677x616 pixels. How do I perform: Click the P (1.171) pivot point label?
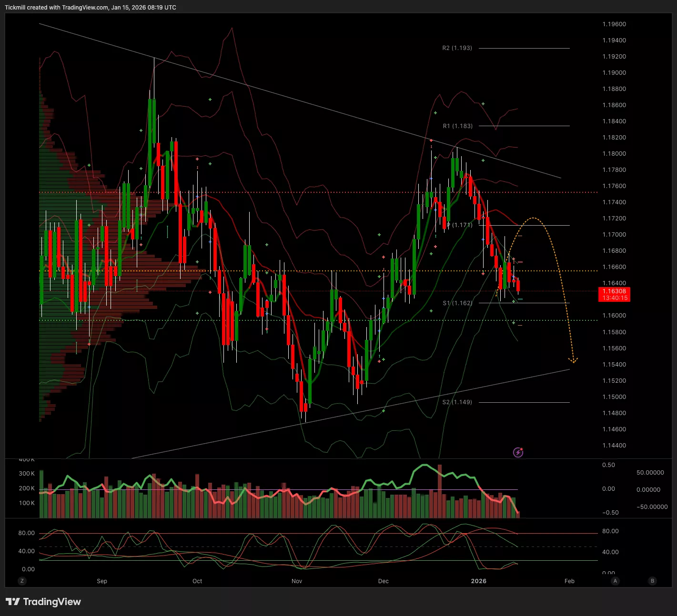point(459,225)
